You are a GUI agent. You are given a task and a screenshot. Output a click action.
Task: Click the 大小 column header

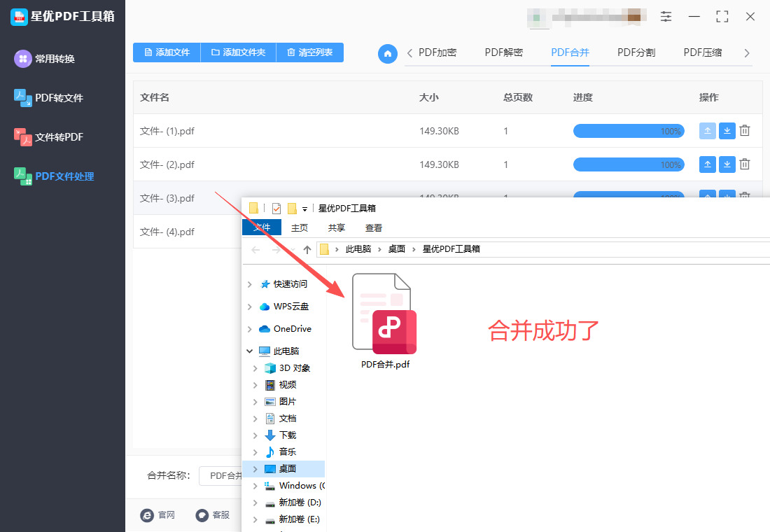pos(428,97)
